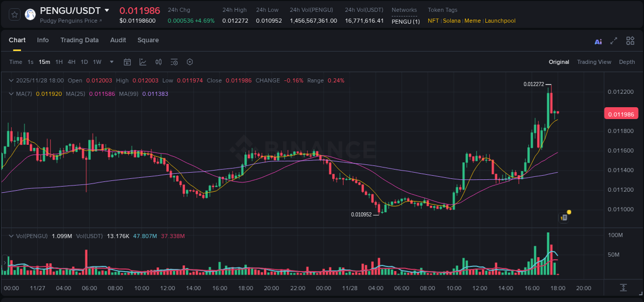Open the extra time interval dropdown arrow
Image resolution: width=644 pixels, height=302 pixels.
111,61
